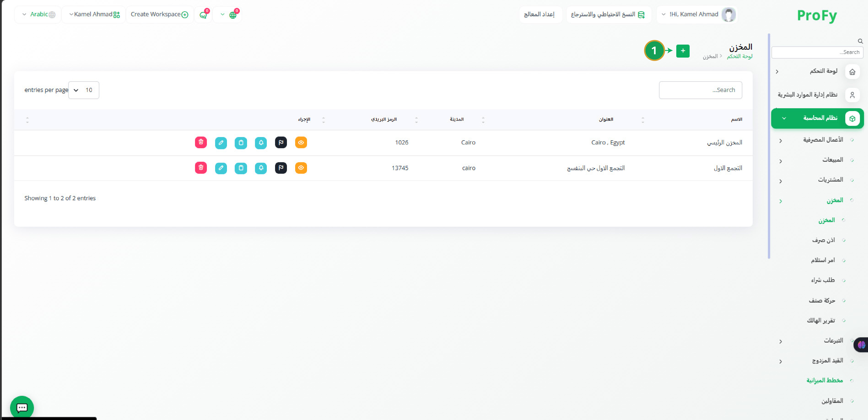This screenshot has height=420, width=868.
Task: Click the cube icon for نظام المحاسبة
Action: [x=852, y=118]
